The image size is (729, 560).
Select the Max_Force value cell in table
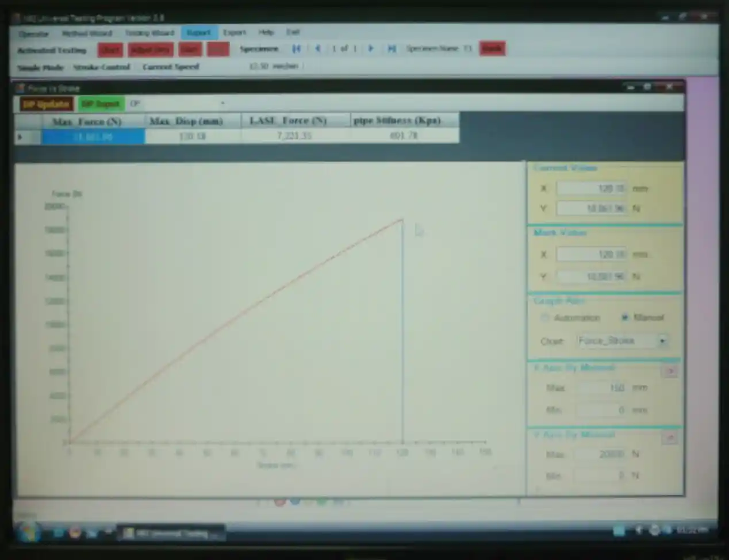pyautogui.click(x=93, y=137)
